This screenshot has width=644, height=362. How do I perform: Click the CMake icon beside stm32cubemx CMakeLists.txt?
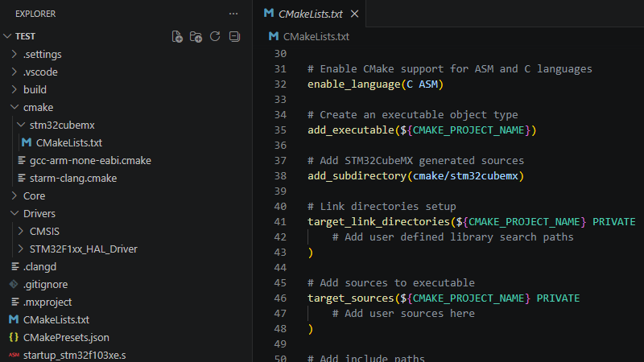pos(27,142)
